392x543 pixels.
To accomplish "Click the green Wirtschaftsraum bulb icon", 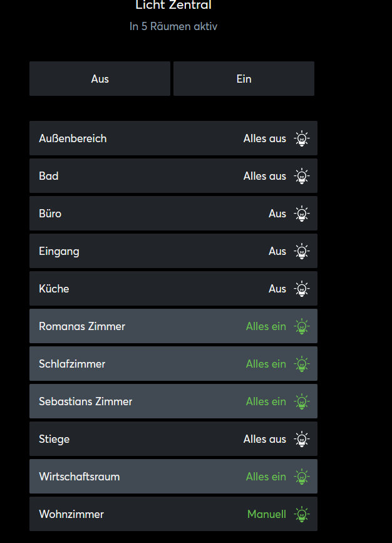I will (x=302, y=477).
